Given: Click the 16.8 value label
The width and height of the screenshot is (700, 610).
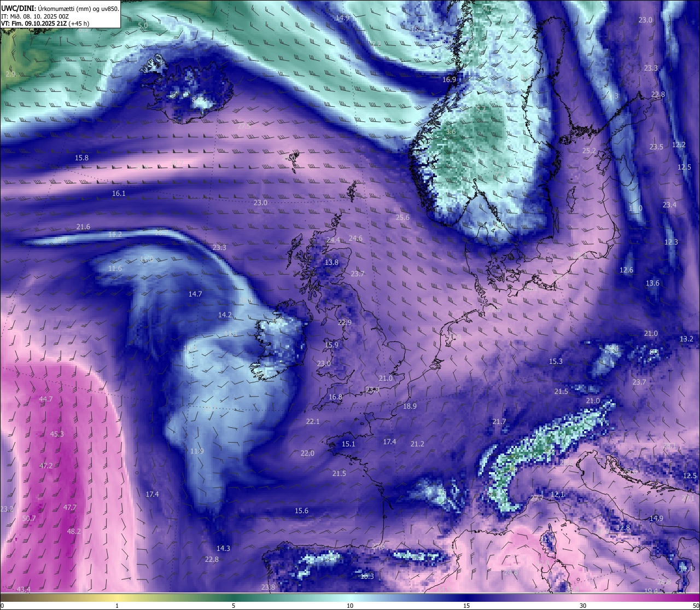Looking at the screenshot, I should pyautogui.click(x=335, y=397).
